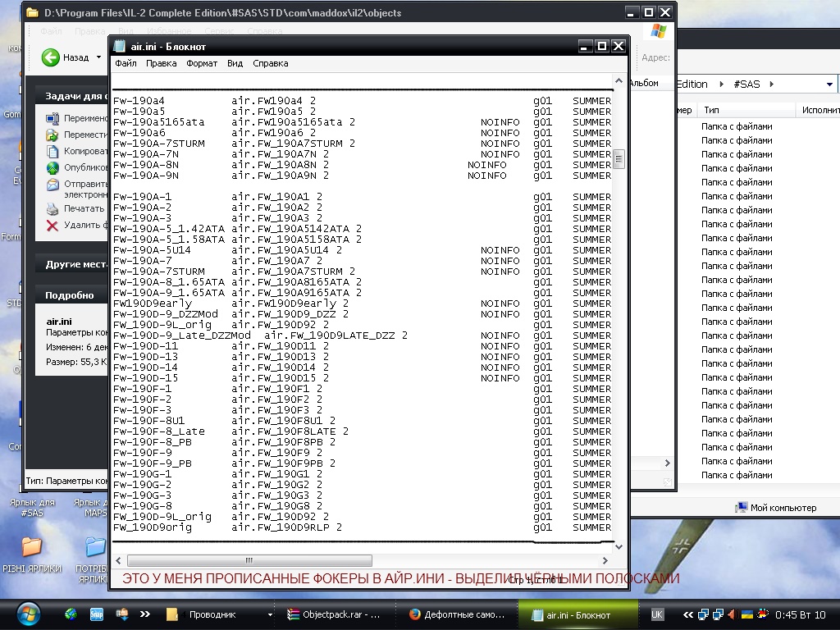Screen dimensions: 840x630
Task: Click the Исполнит column header in background window
Action: point(820,110)
